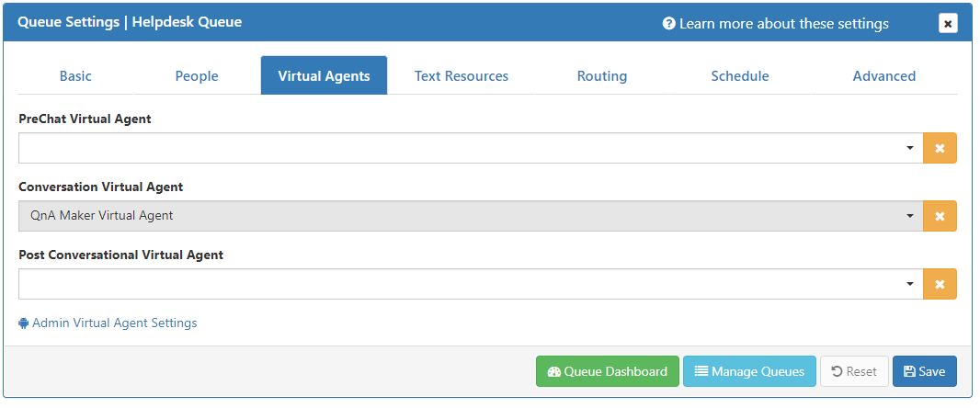980x408 pixels.
Task: Select the Virtual Agents tab
Action: [324, 76]
